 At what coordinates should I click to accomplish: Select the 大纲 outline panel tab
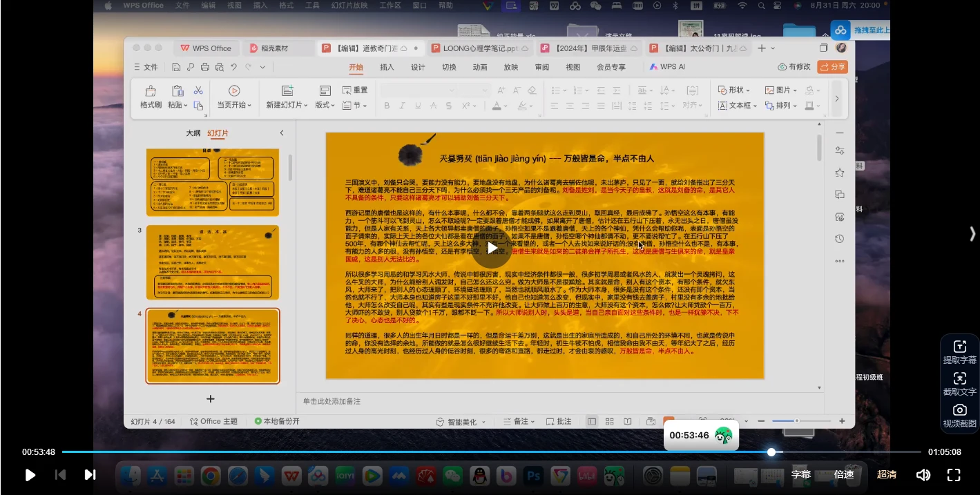(193, 133)
